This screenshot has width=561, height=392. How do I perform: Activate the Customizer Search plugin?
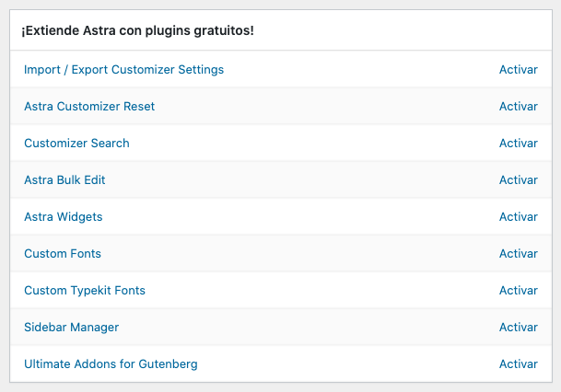518,144
